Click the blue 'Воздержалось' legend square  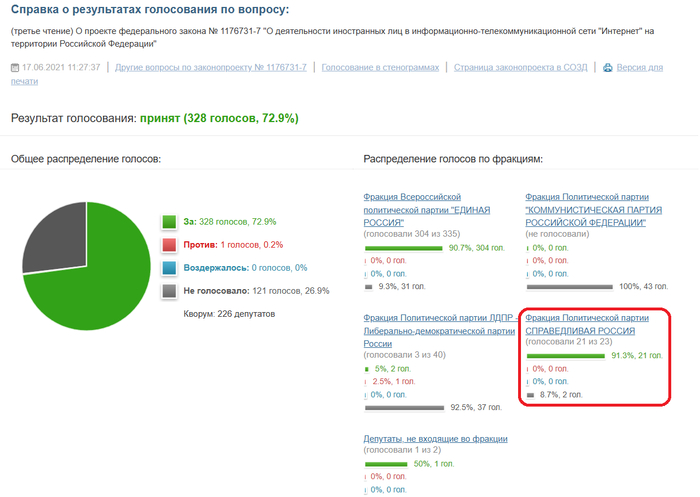pyautogui.click(x=169, y=268)
